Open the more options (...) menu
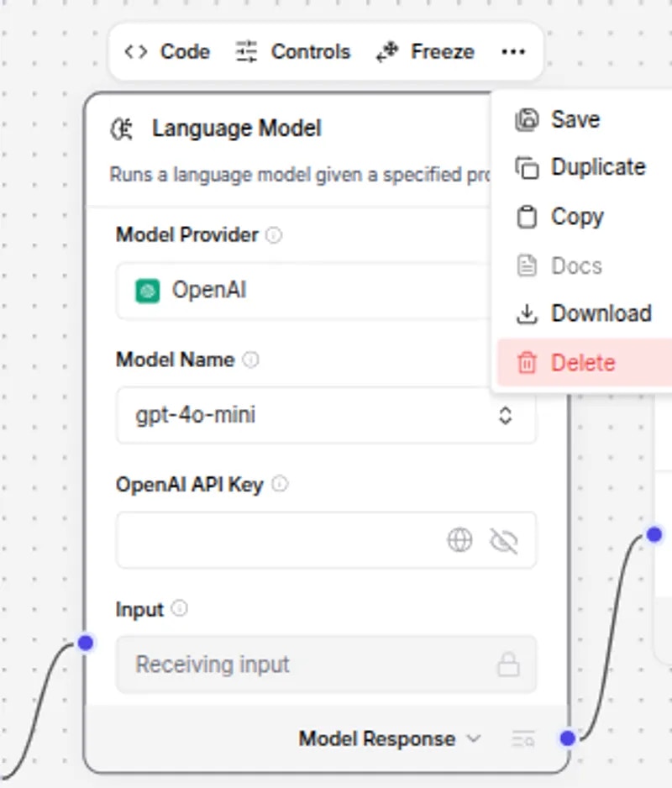This screenshot has width=672, height=788. pos(514,51)
